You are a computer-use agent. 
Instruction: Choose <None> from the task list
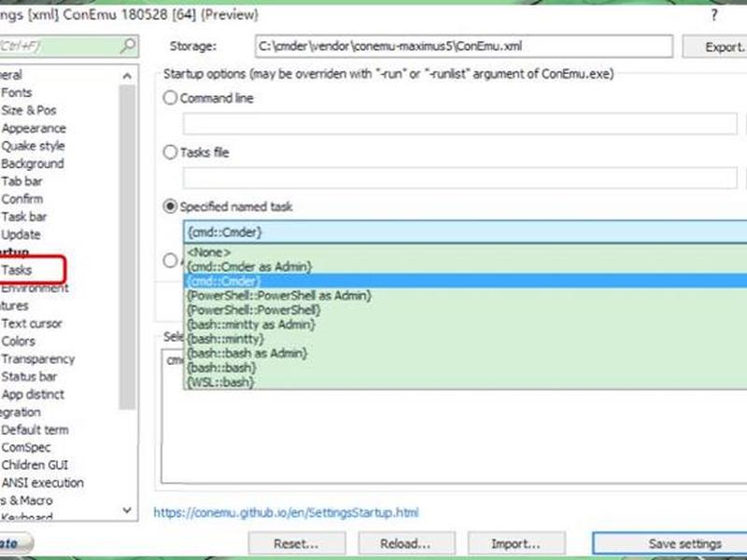pos(465,252)
